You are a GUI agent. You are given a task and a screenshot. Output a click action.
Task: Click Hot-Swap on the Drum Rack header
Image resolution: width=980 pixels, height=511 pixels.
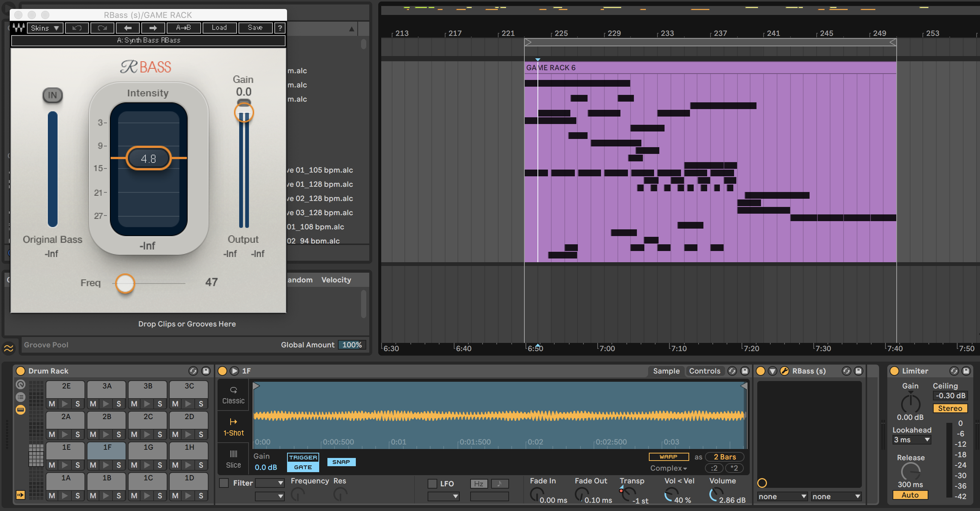pyautogui.click(x=193, y=371)
